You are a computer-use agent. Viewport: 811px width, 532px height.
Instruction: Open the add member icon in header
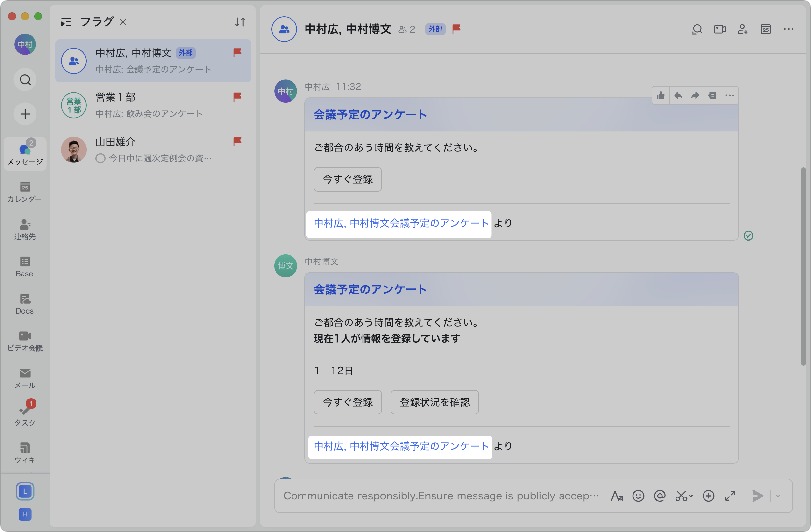[743, 29]
